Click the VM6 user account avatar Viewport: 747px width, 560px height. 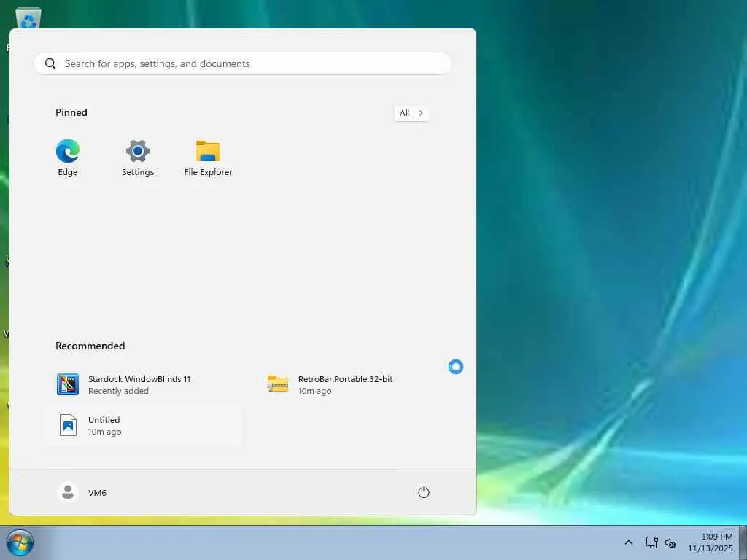coord(68,492)
